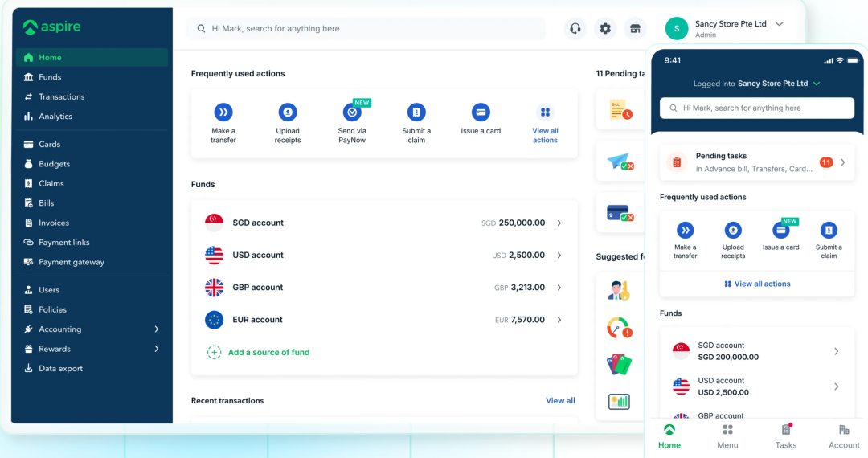Click the Upload receipts icon on desktop
868x458 pixels.
coord(288,112)
